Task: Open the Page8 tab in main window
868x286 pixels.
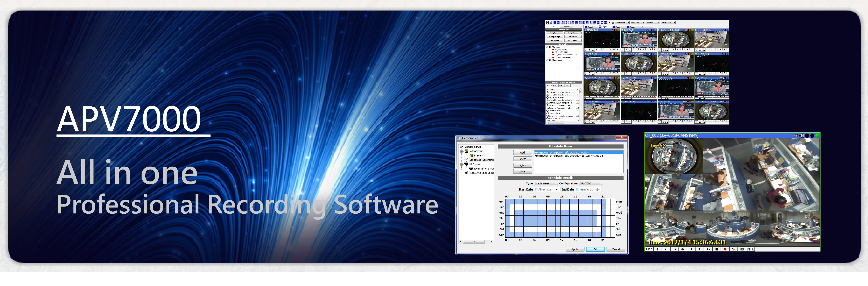Action: pos(605,27)
